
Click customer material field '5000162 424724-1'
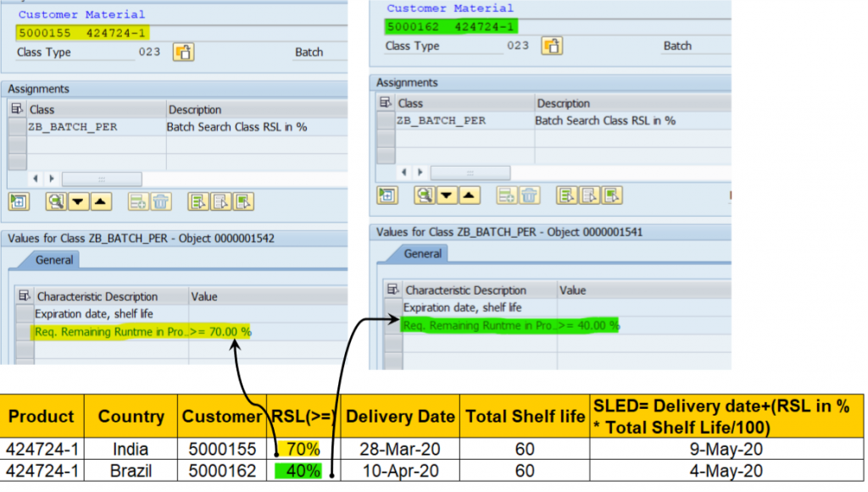tap(451, 26)
